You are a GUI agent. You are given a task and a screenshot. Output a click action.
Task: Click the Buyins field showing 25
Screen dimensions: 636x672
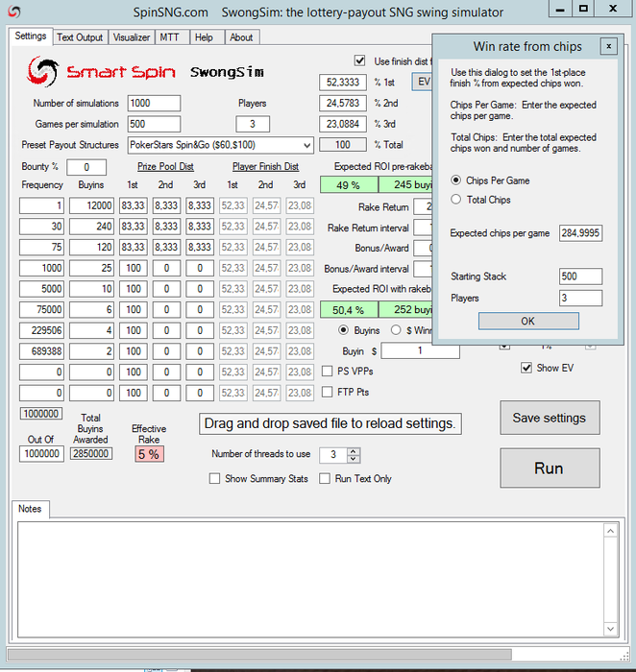coord(91,268)
